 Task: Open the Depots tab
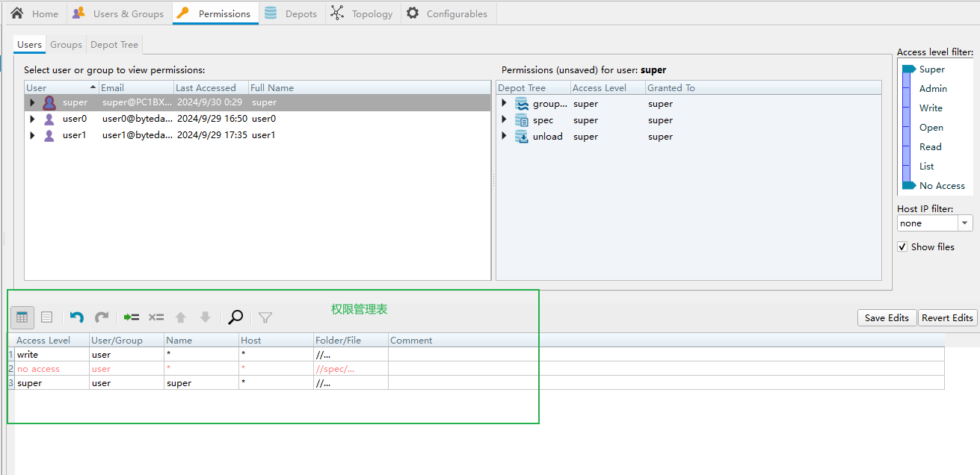292,13
